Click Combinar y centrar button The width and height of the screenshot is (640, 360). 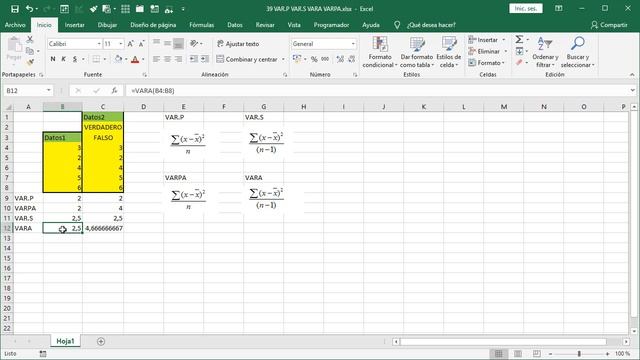[247, 59]
